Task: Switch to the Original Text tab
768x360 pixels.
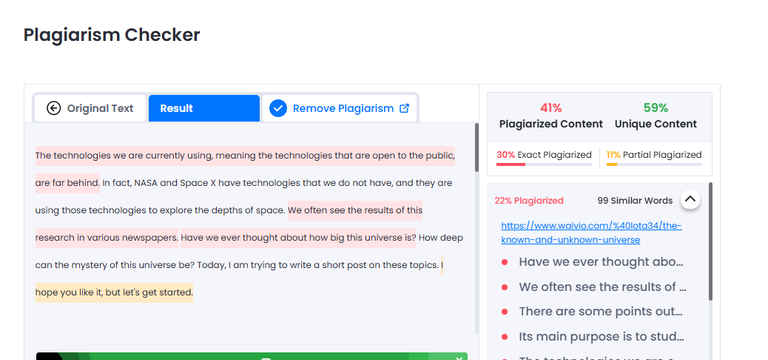Action: pyautogui.click(x=90, y=108)
